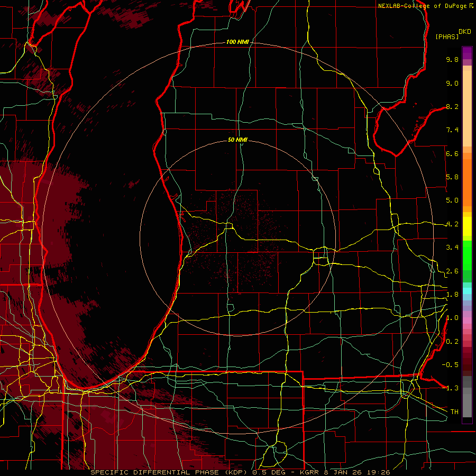Pick the bright green color bar segment
This screenshot has width=476, height=476.
coord(467,255)
